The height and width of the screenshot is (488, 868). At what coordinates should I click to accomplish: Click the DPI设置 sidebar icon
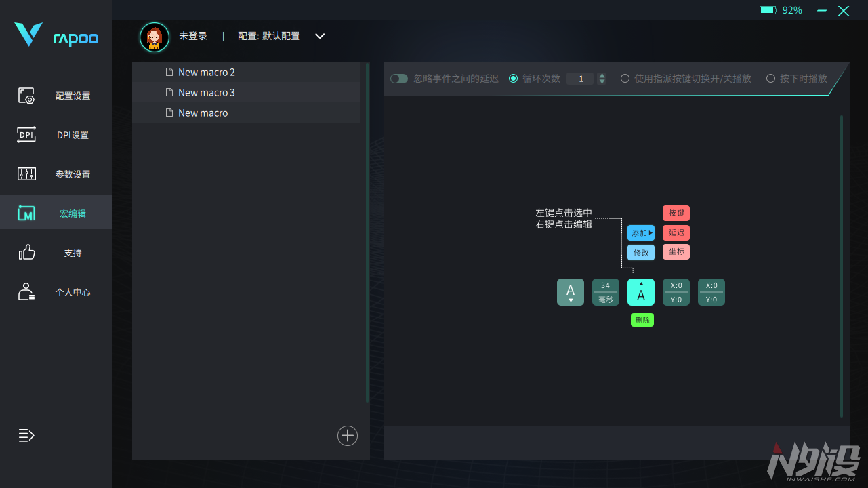(26, 135)
